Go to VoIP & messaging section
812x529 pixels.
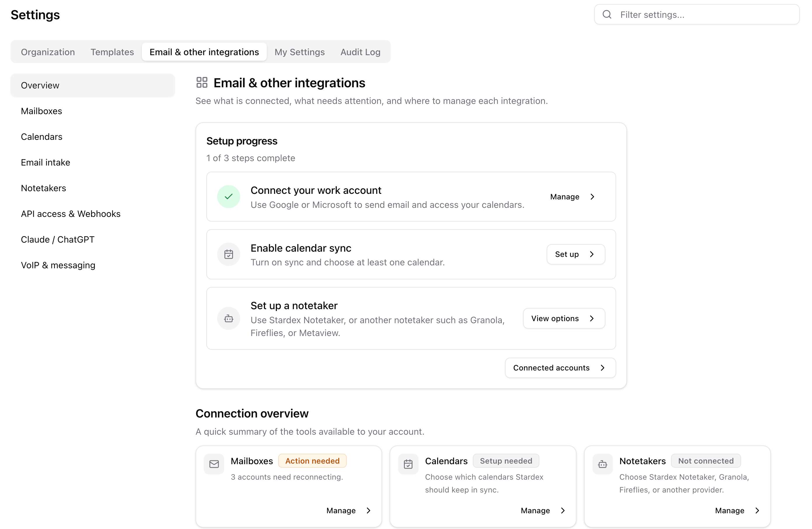(93, 265)
